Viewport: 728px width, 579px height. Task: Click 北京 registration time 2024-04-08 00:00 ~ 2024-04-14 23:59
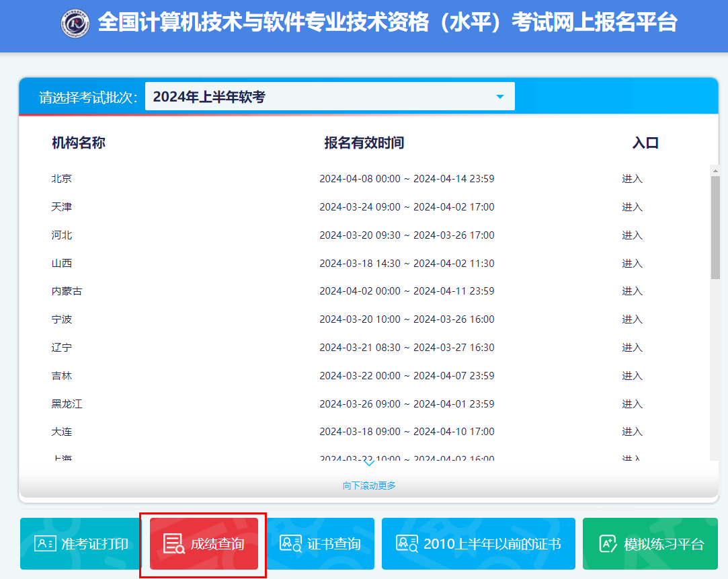point(407,179)
